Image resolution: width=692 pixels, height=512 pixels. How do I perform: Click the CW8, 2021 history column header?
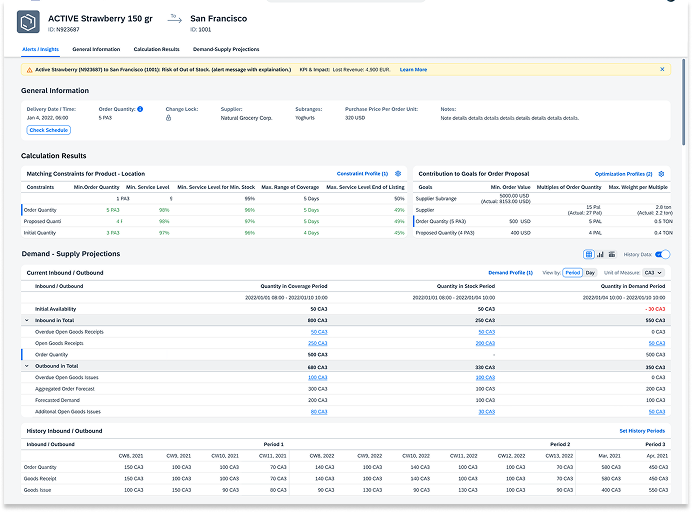131,456
